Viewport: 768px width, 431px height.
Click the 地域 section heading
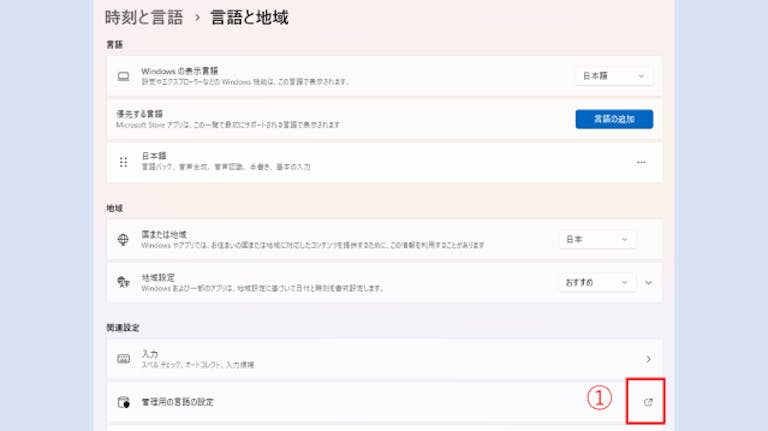115,208
